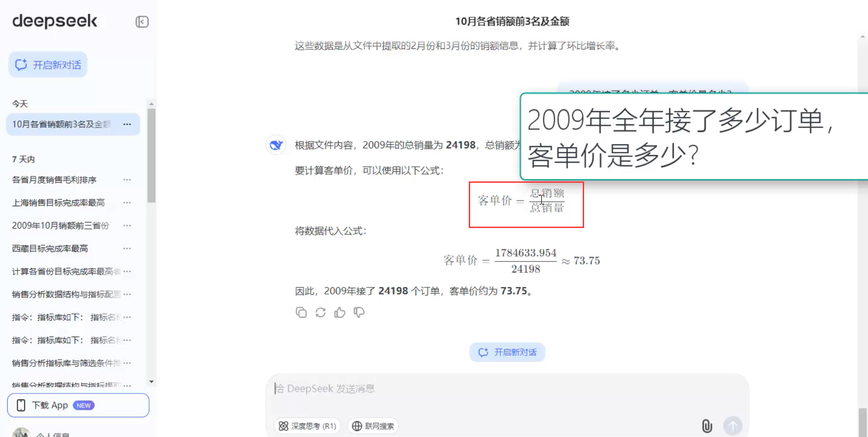Toggle 联网搜索 web search
Screen dimensions: 868x437
(373, 426)
